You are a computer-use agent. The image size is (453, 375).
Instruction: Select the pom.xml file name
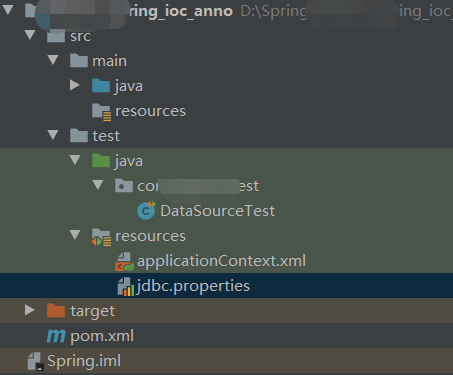(102, 336)
